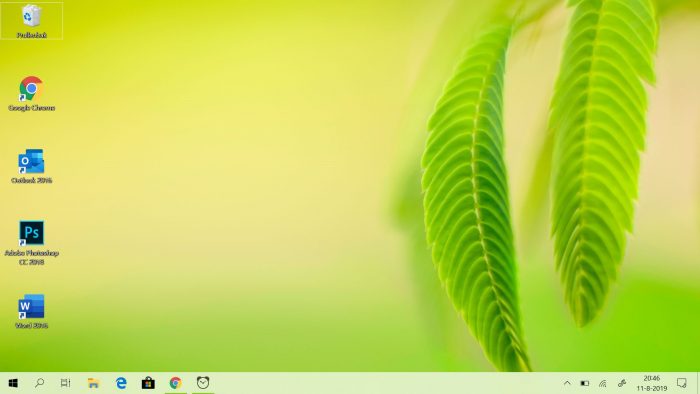This screenshot has height=394, width=700.
Task: Click the pen/link tray icon
Action: tap(621, 383)
